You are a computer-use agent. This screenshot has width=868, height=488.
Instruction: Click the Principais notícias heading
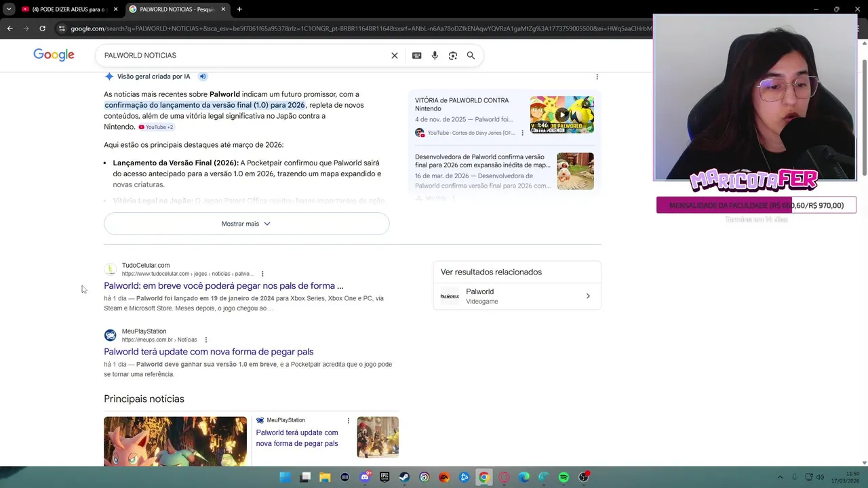click(x=144, y=399)
